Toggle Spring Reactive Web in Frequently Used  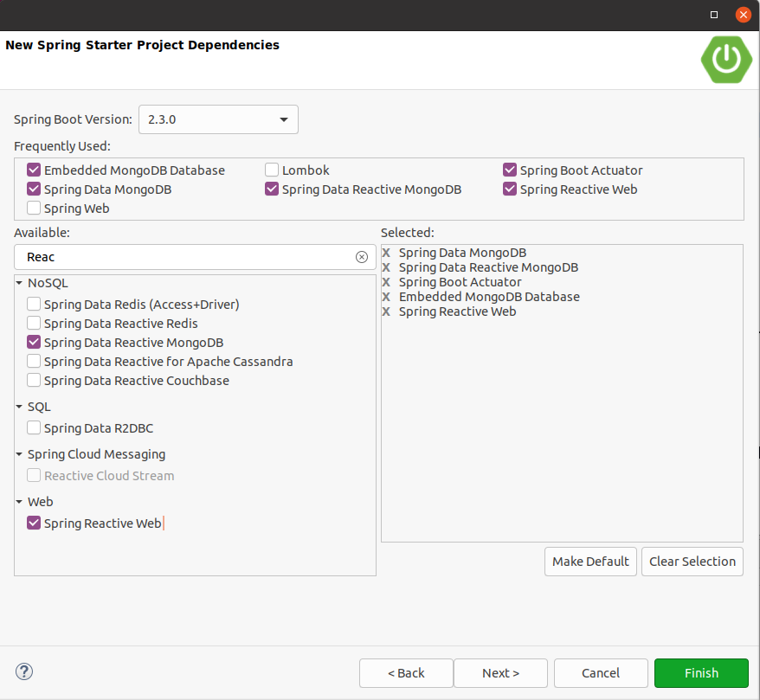[x=510, y=189]
